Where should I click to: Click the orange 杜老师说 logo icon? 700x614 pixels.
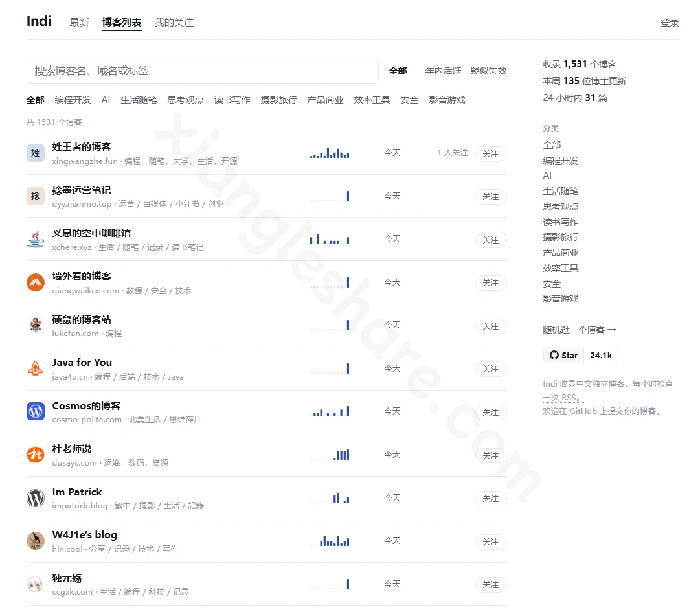click(x=35, y=455)
